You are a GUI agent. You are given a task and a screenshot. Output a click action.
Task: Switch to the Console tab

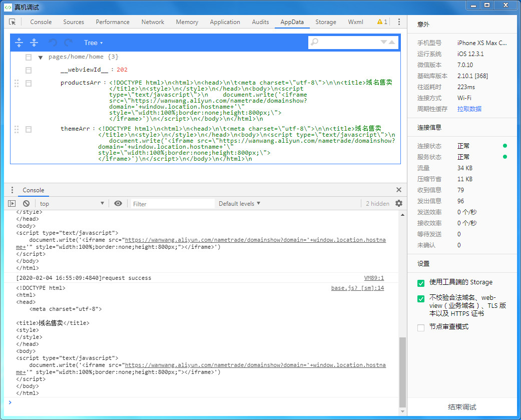point(41,22)
